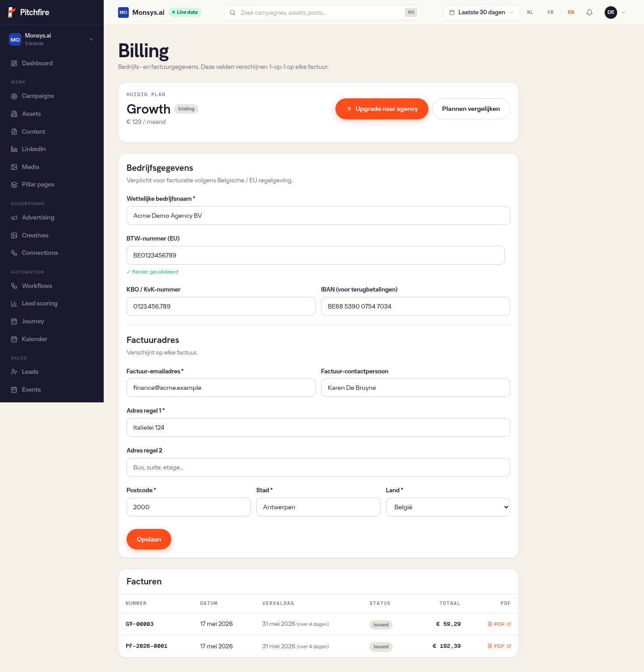The image size is (644, 672).
Task: Click the IBAN input field
Action: 415,306
